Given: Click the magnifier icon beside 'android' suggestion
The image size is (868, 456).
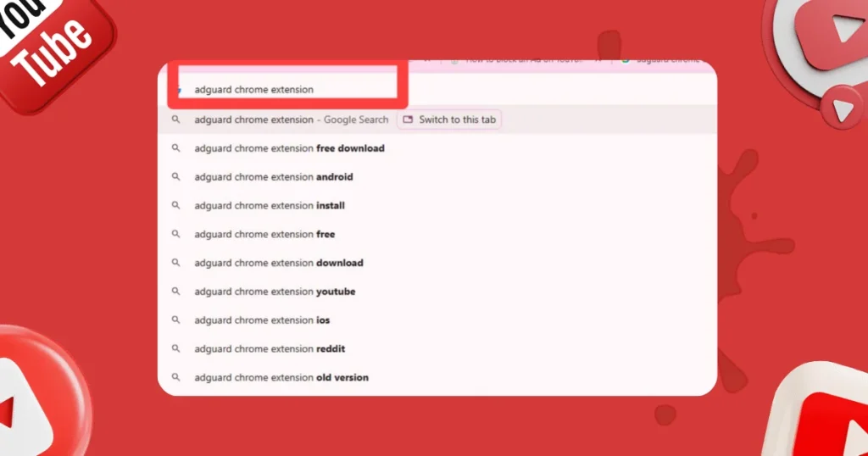Looking at the screenshot, I should [x=176, y=177].
